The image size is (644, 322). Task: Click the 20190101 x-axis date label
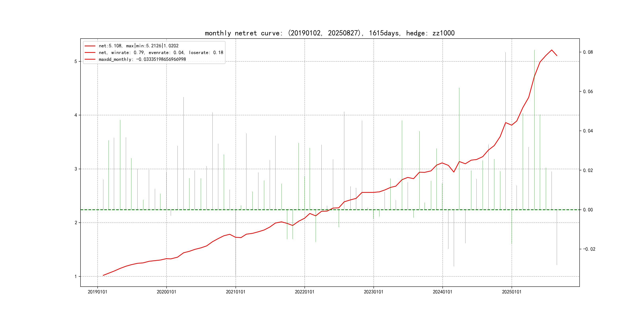click(x=98, y=292)
